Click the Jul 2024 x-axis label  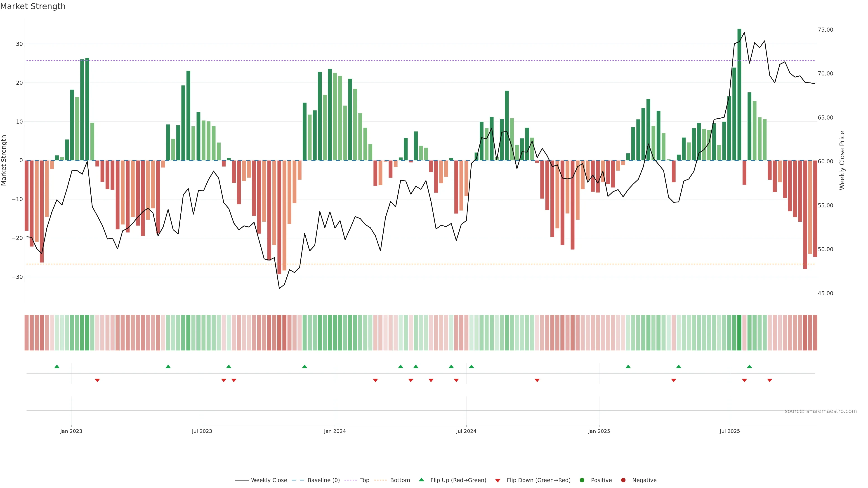(x=466, y=431)
